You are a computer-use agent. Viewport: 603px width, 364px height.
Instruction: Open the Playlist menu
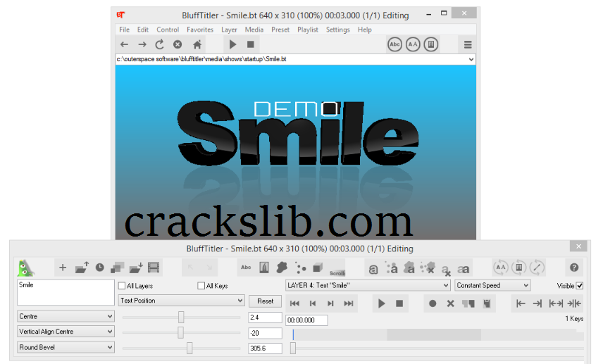[308, 30]
